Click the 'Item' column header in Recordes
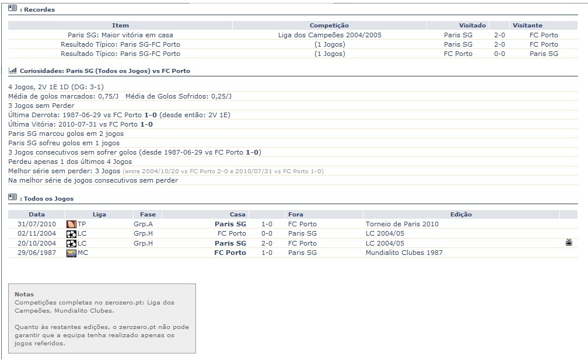The image size is (588, 364). (x=120, y=26)
